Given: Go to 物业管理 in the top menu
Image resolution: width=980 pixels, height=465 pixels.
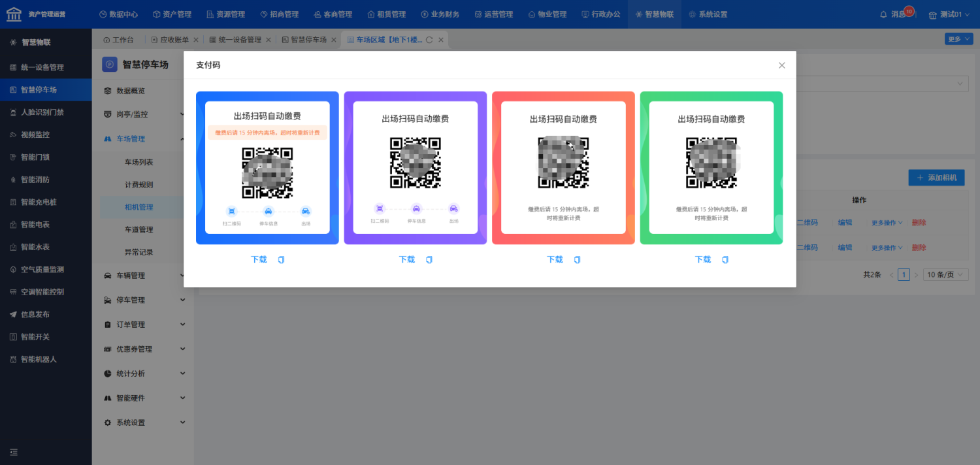Looking at the screenshot, I should [547, 14].
